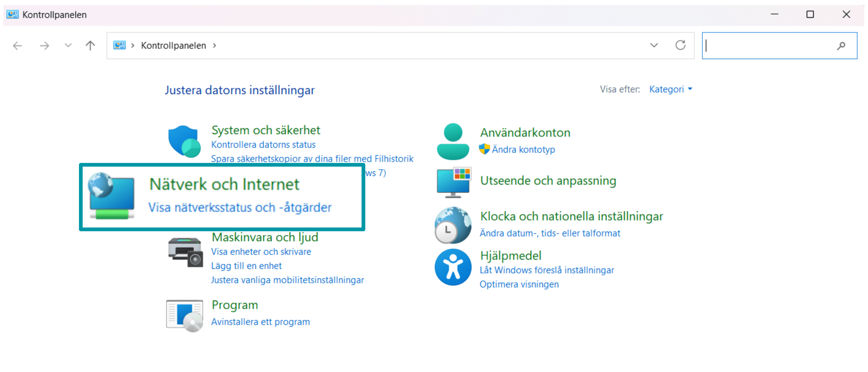This screenshot has height=372, width=868.
Task: Open the Hjälpmedel accessibility icon
Action: [453, 267]
